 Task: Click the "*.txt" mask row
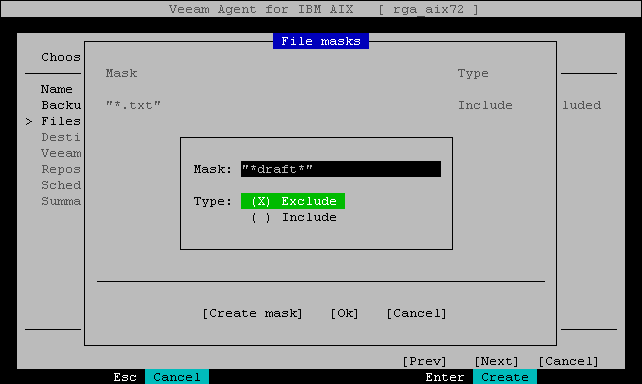tap(309, 105)
